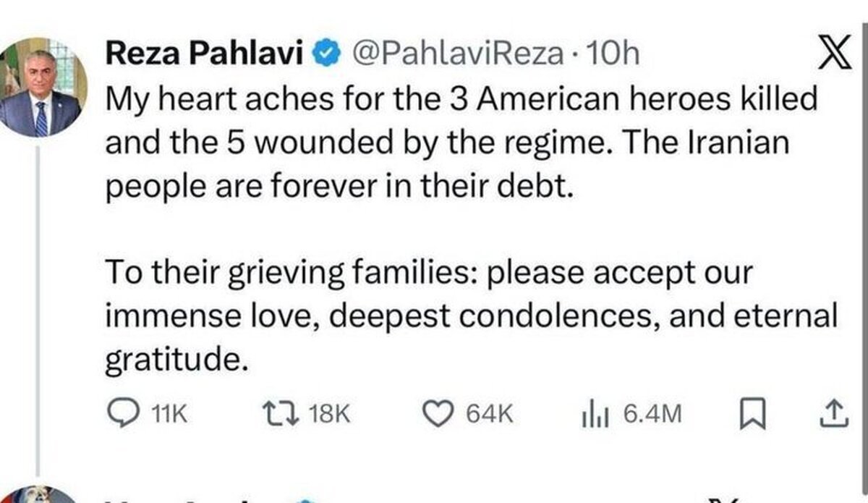Like the tweet with the heart icon
The width and height of the screenshot is (868, 503).
click(437, 415)
